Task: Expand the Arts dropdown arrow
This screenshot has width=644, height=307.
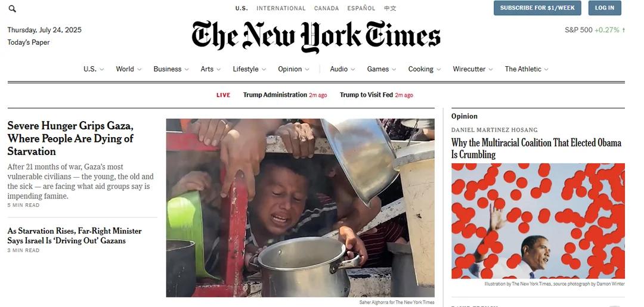Action: pyautogui.click(x=218, y=69)
